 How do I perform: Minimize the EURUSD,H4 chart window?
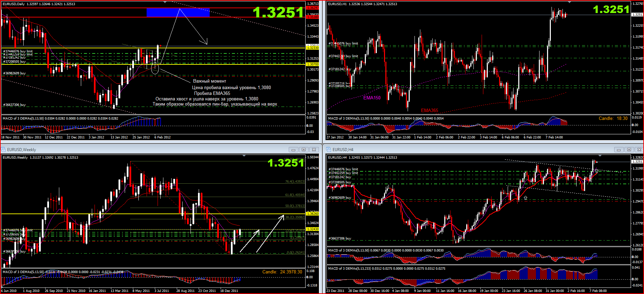[x=619, y=150]
